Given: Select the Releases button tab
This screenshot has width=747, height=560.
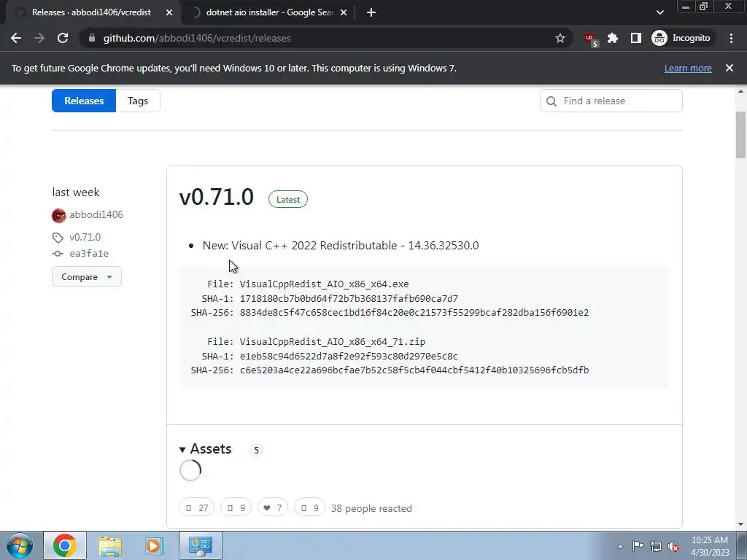Looking at the screenshot, I should (84, 101).
